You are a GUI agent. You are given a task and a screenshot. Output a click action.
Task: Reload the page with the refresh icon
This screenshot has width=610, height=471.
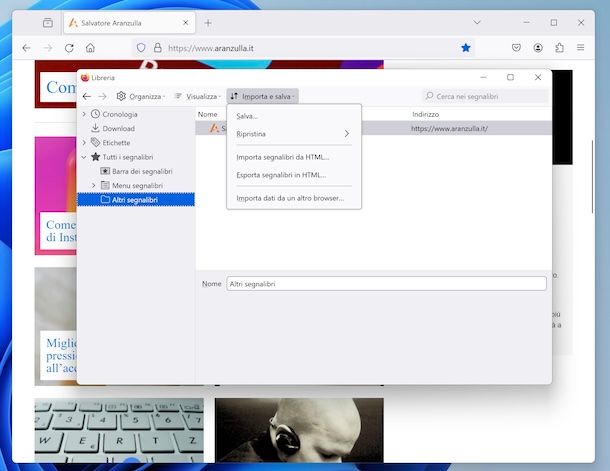tap(69, 48)
